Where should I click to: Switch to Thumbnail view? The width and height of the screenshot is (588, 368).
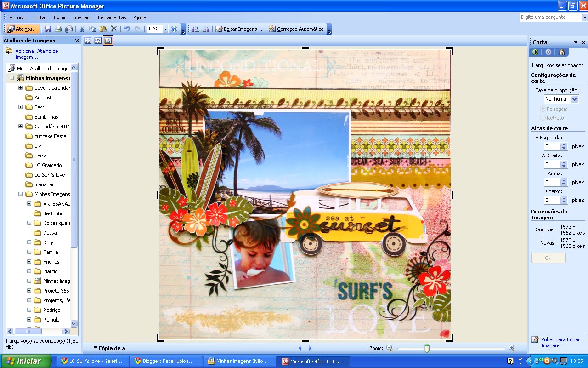click(88, 40)
